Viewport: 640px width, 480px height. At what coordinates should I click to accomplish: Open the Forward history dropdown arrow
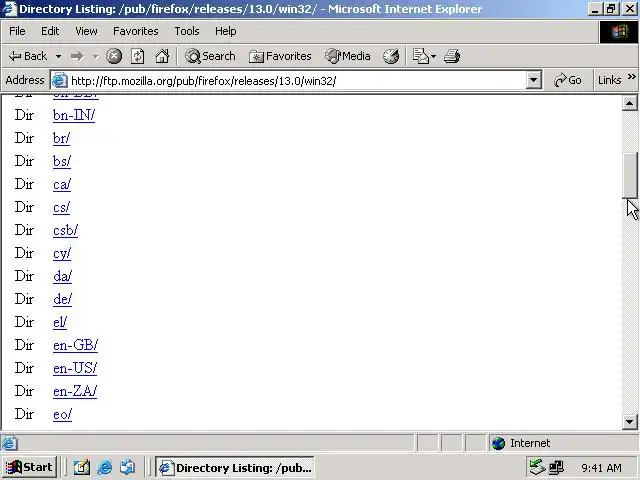point(96,56)
